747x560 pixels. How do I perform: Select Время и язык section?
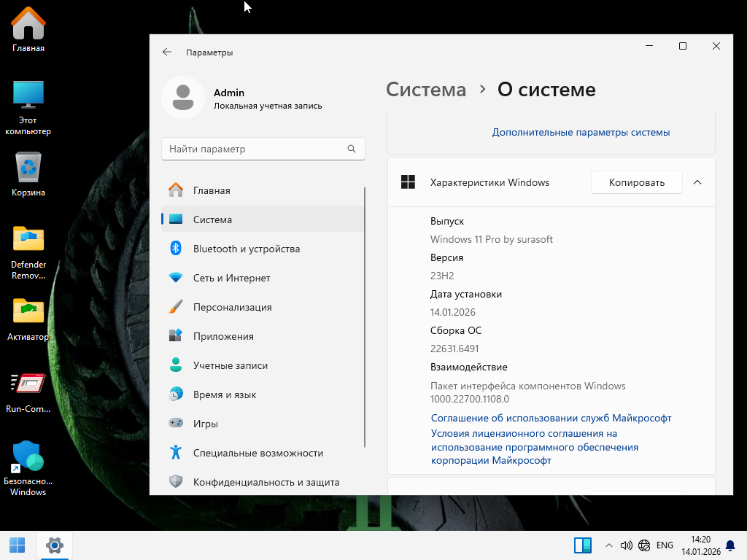[x=224, y=394]
